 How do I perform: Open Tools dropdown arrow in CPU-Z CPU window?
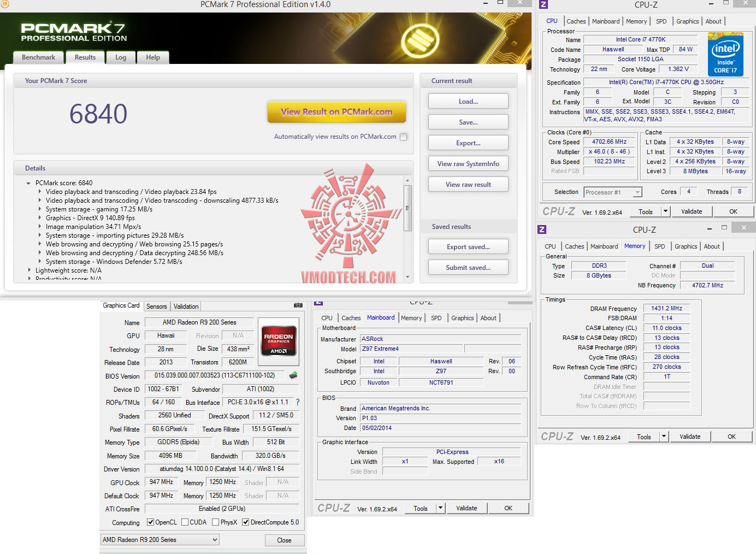(x=665, y=211)
